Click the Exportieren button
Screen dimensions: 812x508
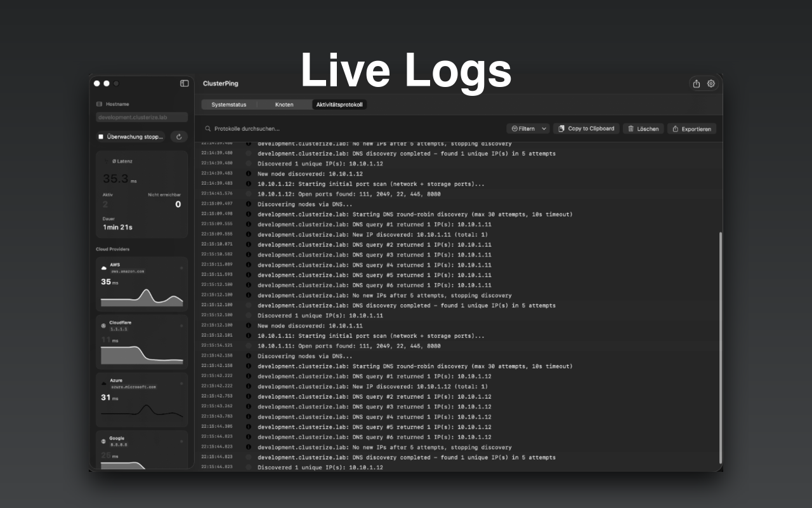click(691, 128)
